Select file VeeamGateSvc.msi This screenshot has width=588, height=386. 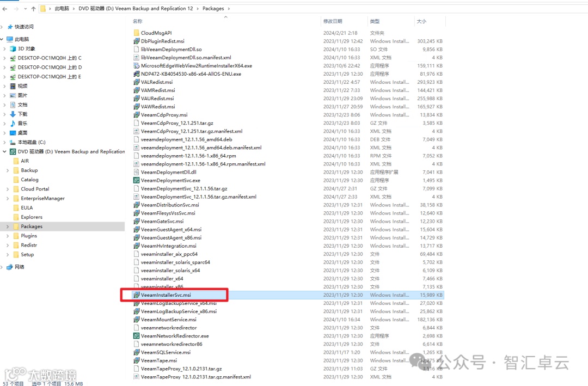(x=162, y=222)
